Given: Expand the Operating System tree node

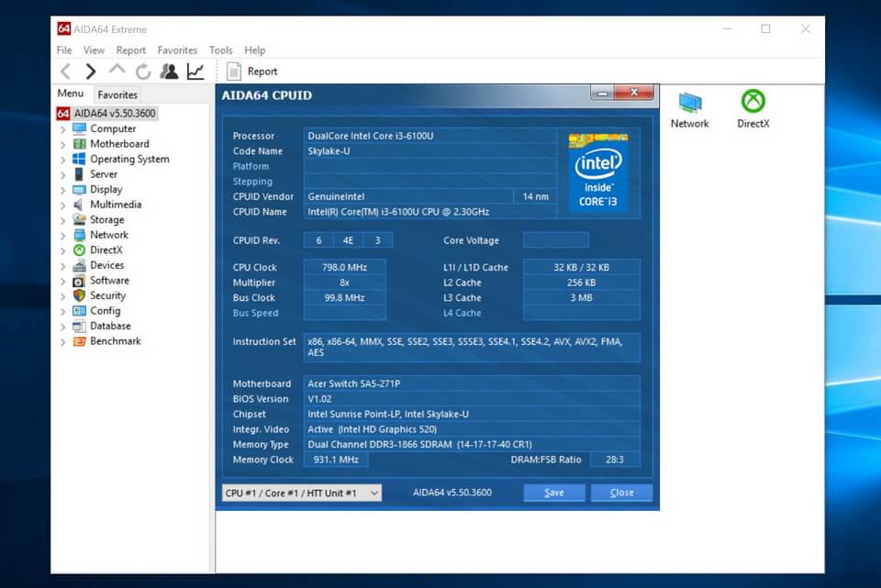Looking at the screenshot, I should point(63,160).
